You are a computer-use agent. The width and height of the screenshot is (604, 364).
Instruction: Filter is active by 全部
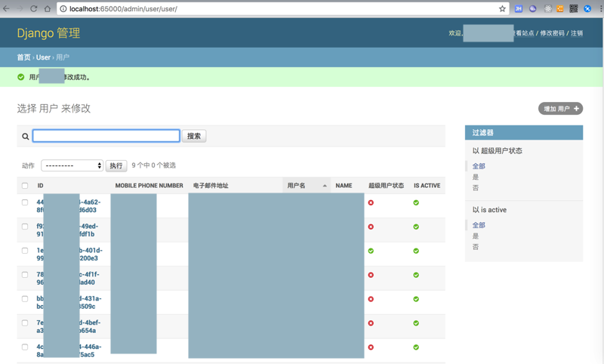[x=479, y=225]
